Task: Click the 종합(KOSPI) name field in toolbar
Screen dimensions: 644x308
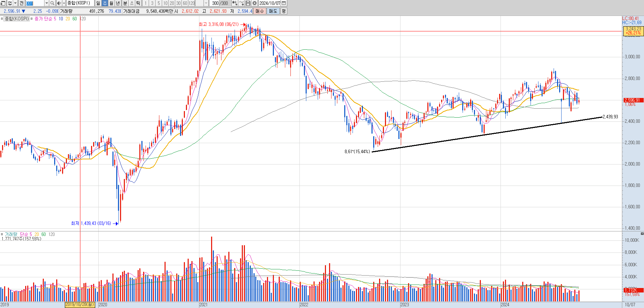Action: 80,3
